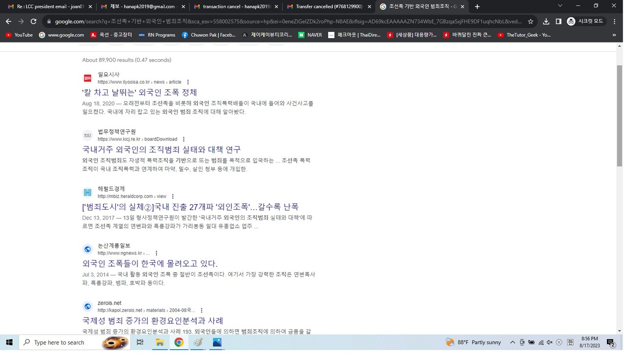
Task: Open the NAVER bookmark
Action: point(310,35)
